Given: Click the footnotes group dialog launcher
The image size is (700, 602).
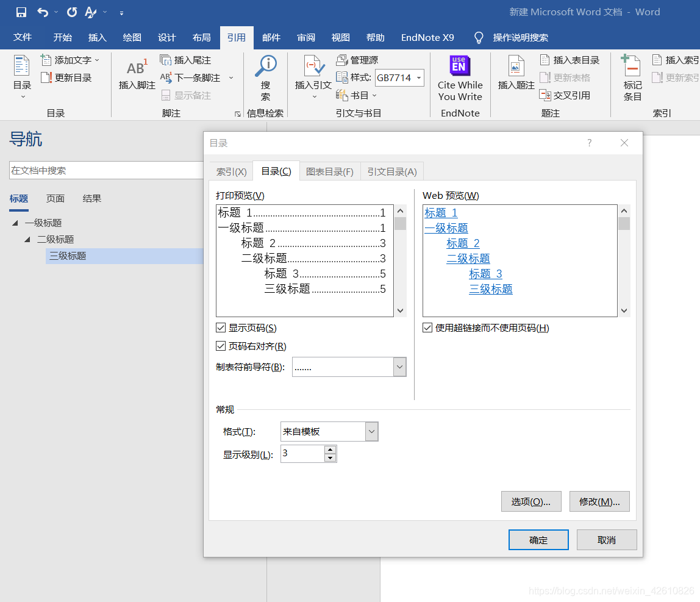Looking at the screenshot, I should 238,114.
